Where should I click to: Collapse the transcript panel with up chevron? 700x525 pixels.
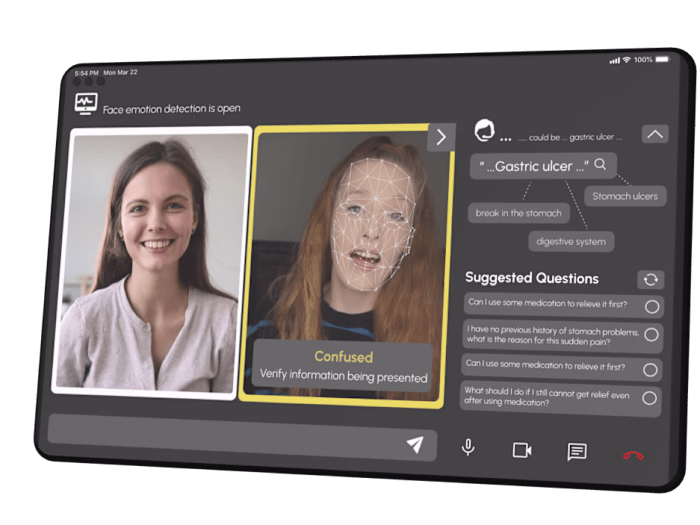655,134
